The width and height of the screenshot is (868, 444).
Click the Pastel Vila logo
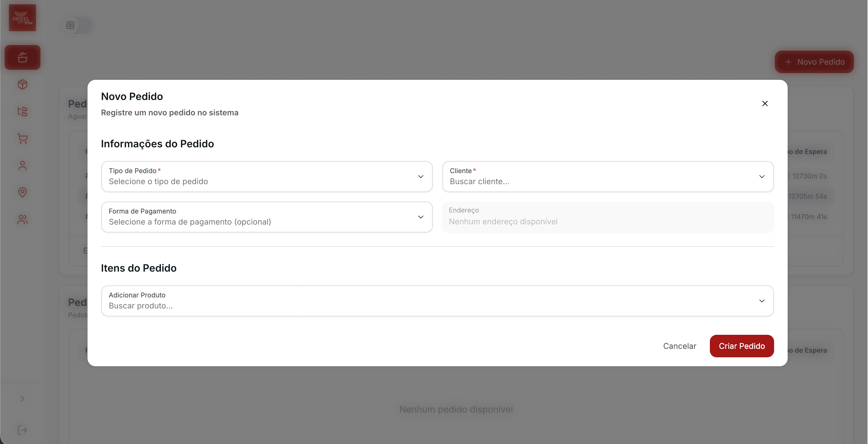[22, 18]
